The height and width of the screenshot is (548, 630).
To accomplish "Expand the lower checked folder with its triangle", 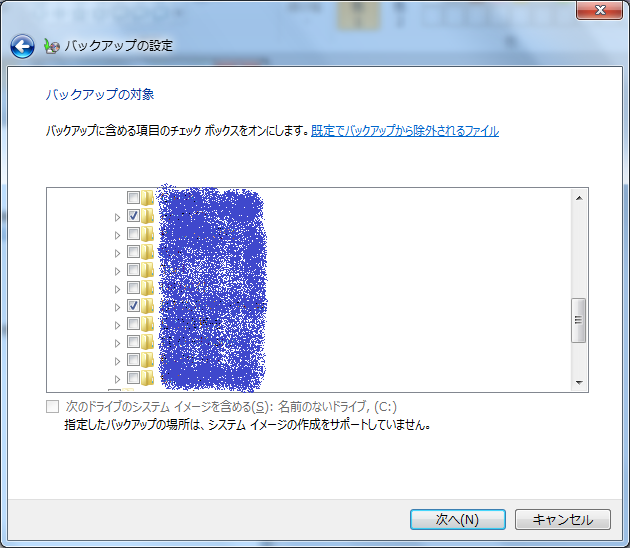I will point(117,307).
